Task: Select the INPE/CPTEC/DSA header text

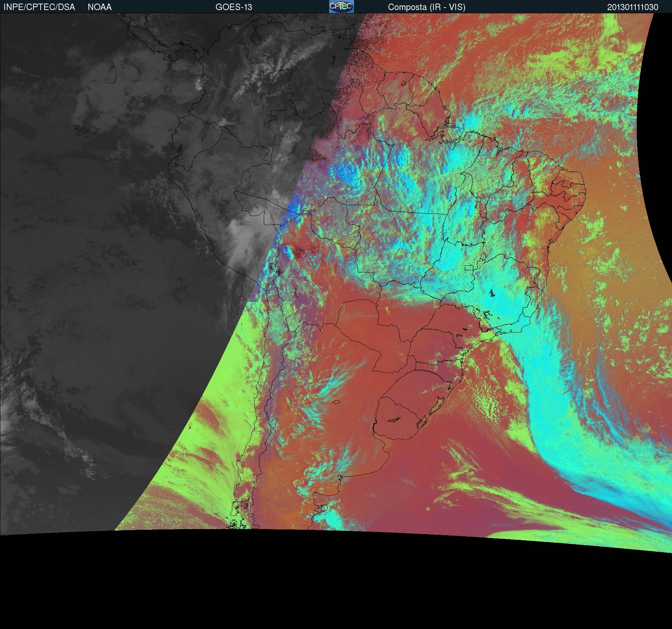Action: pos(39,7)
